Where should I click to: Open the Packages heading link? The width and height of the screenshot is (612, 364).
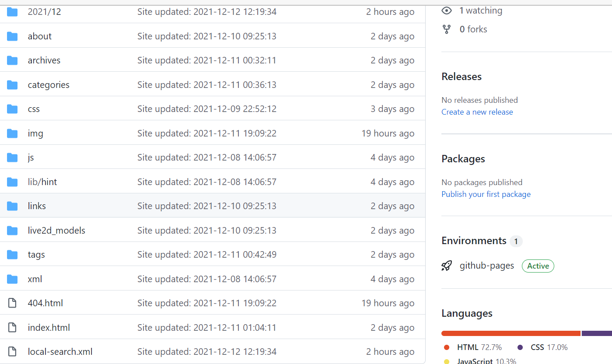click(463, 159)
